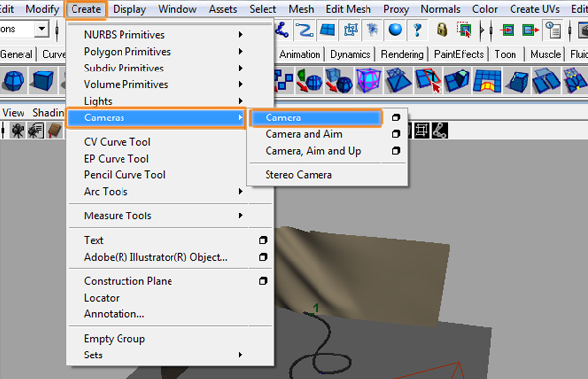Open the options box for Camera
588x379 pixels.
pyautogui.click(x=396, y=118)
